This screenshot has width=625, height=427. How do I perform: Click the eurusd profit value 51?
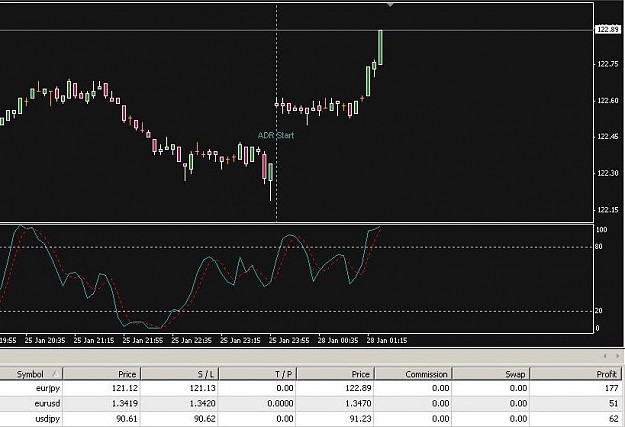coord(613,403)
